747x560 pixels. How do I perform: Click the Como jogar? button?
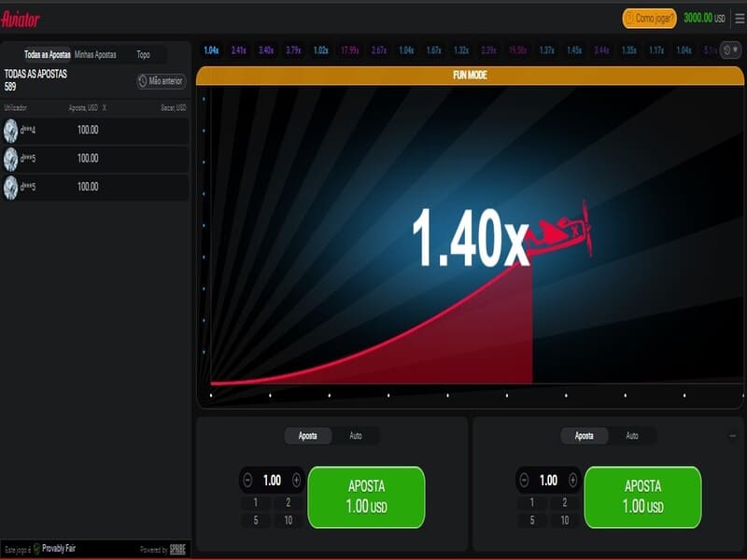coord(649,19)
